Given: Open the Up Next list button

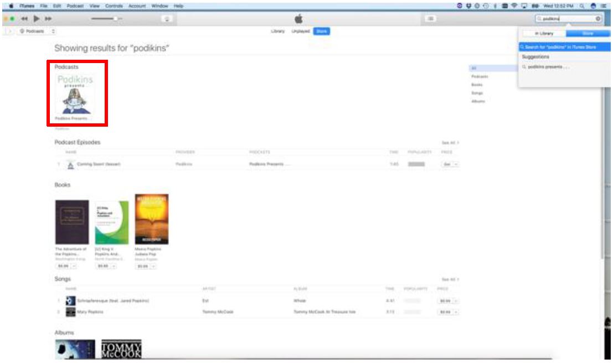Looking at the screenshot, I should pyautogui.click(x=430, y=18).
